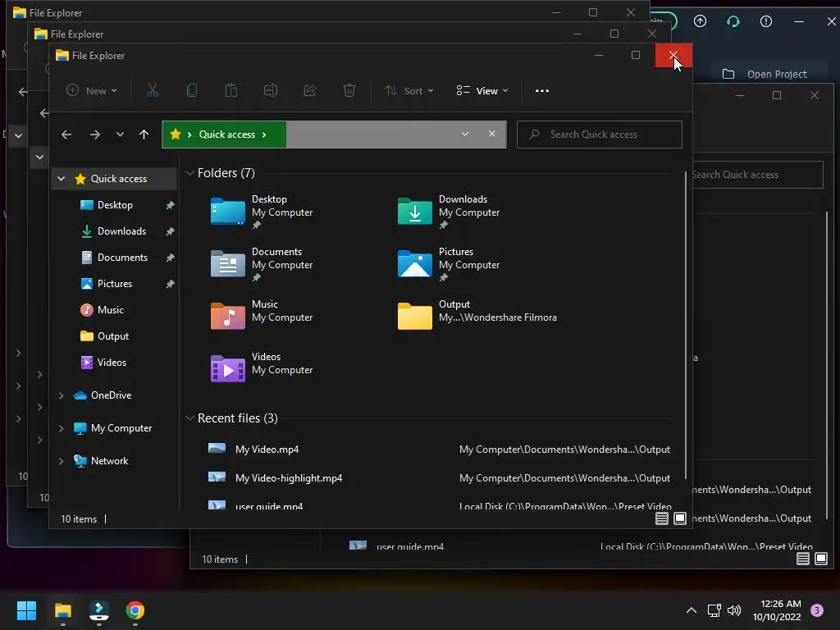Click the upload icon in Filmora title bar
The width and height of the screenshot is (840, 630).
pos(701,21)
